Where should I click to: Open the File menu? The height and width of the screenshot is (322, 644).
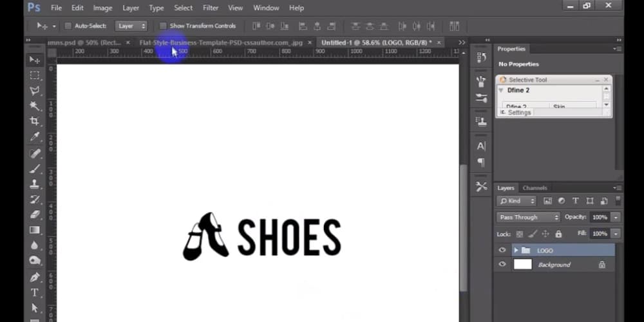(x=56, y=8)
